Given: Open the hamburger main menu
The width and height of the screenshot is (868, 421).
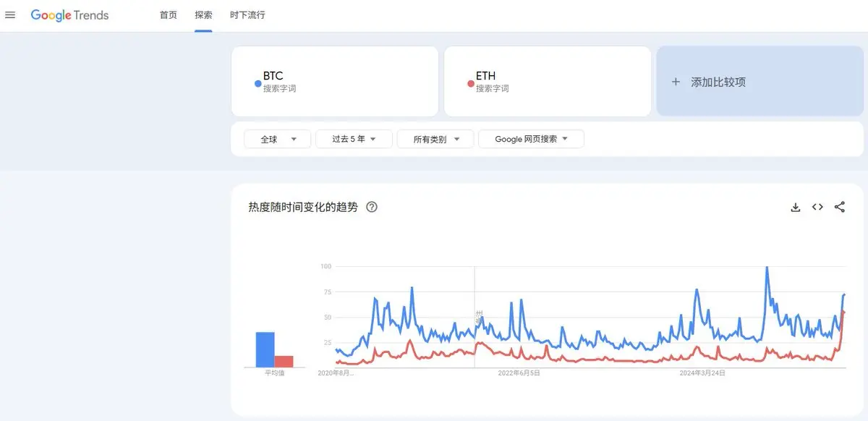Looking at the screenshot, I should (x=10, y=15).
